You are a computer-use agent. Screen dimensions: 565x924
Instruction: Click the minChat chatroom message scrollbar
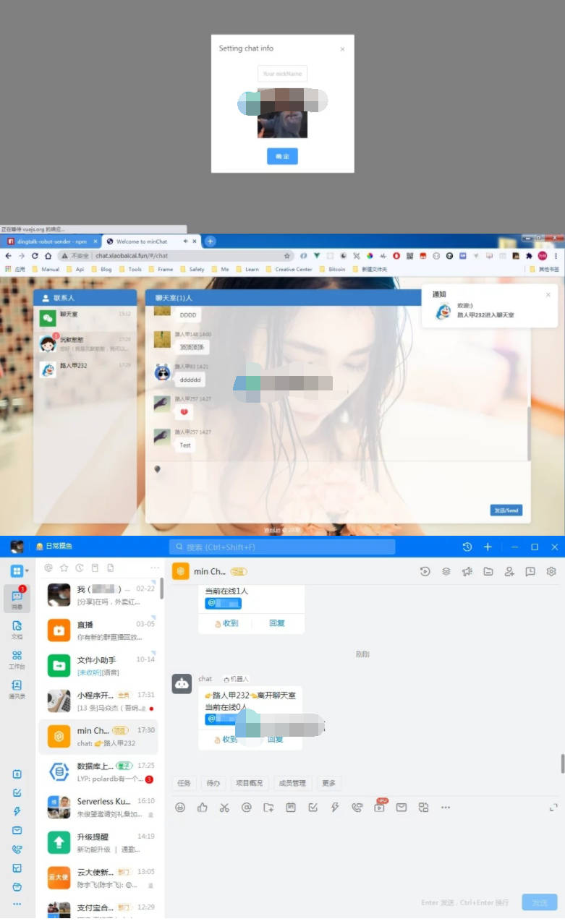coord(529,432)
